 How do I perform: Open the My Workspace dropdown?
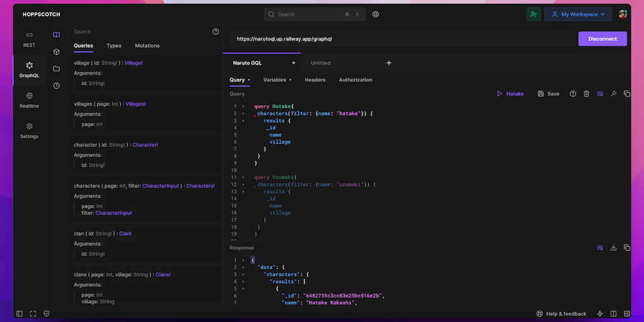pyautogui.click(x=578, y=14)
